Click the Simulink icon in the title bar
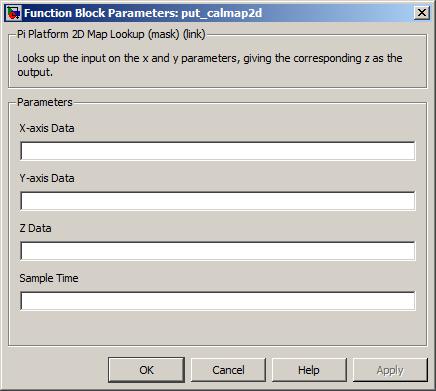 (13, 13)
